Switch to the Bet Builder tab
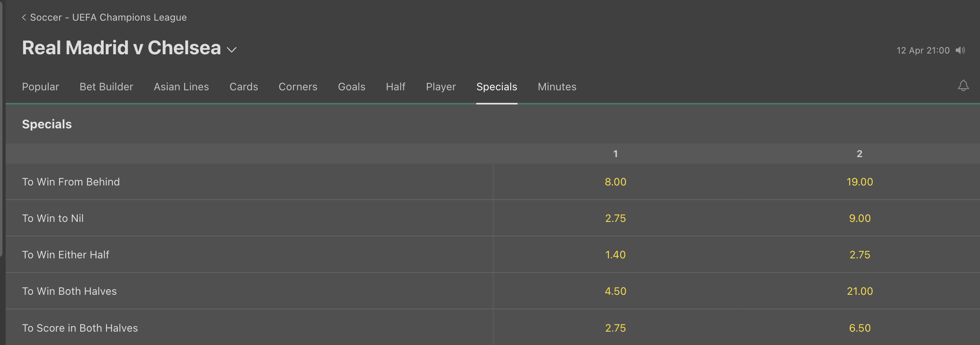Image resolution: width=980 pixels, height=345 pixels. [x=107, y=87]
